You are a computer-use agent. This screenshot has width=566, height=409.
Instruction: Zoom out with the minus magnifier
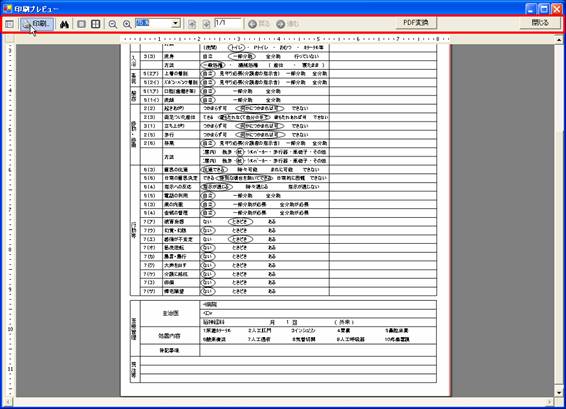click(x=113, y=24)
